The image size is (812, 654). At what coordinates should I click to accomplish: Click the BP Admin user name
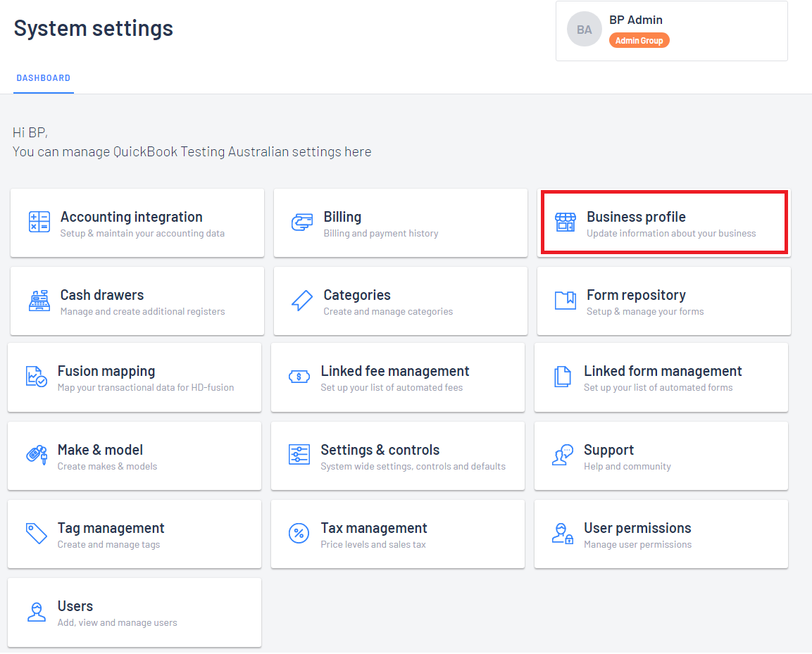coord(636,20)
